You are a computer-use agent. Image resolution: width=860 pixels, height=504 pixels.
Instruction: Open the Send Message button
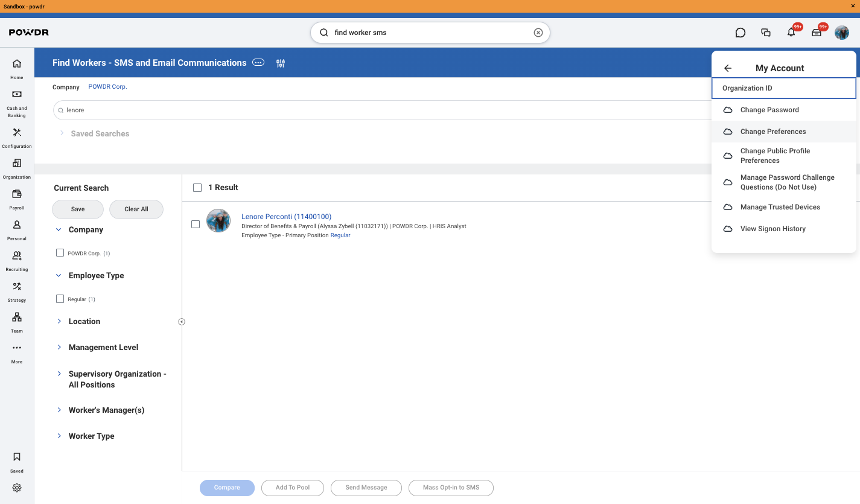pyautogui.click(x=366, y=488)
